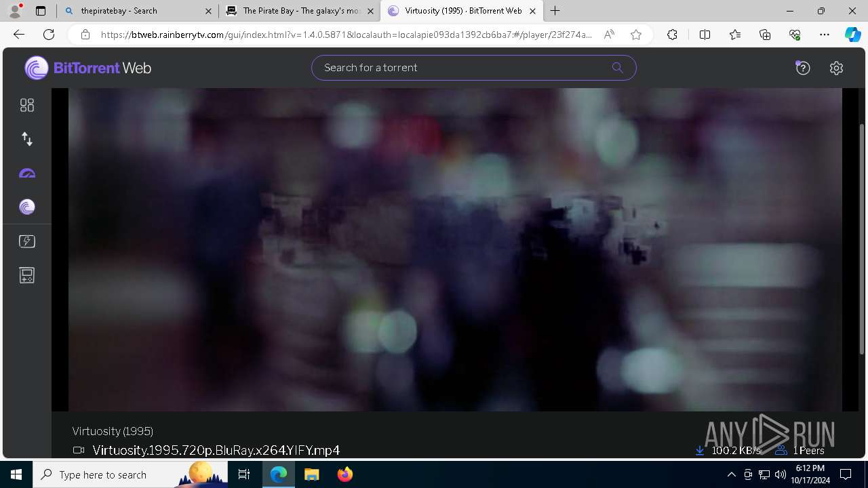Image resolution: width=868 pixels, height=488 pixels.
Task: Open the Collections icon
Action: coord(765,35)
